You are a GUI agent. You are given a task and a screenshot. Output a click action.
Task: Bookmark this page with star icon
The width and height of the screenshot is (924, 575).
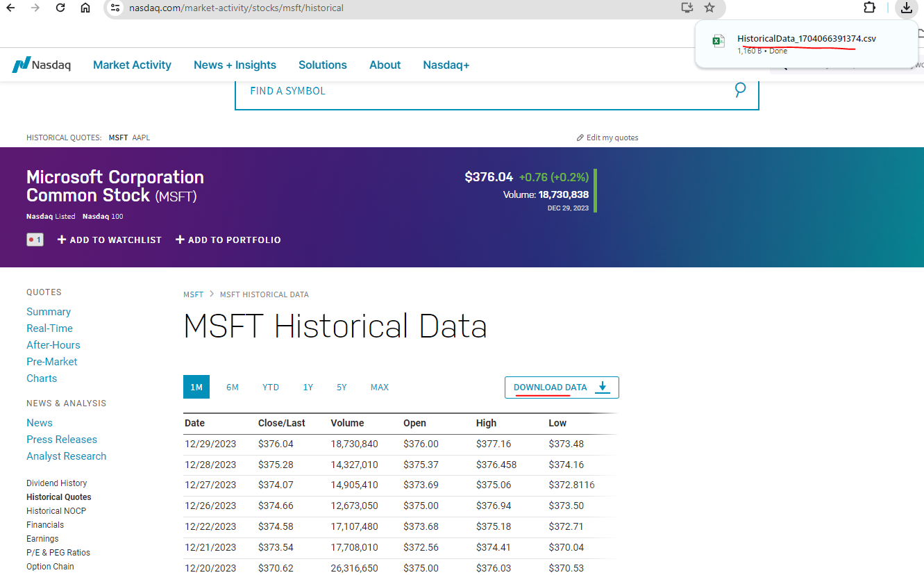(709, 8)
